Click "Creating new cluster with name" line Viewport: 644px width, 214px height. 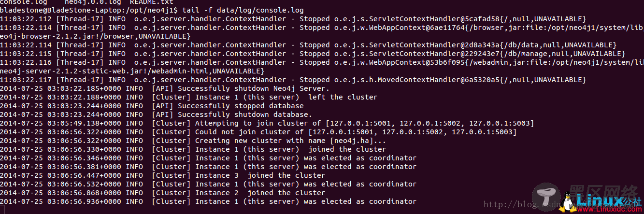tap(193, 141)
